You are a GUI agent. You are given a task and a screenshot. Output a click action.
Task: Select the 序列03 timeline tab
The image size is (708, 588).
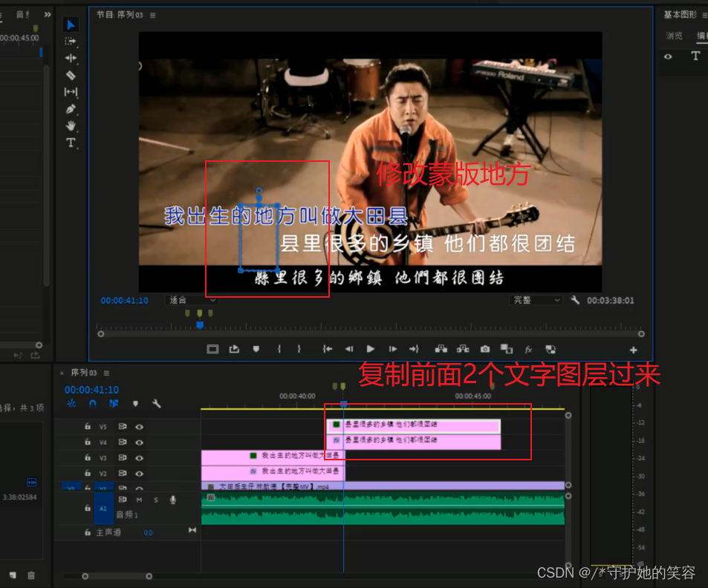84,373
